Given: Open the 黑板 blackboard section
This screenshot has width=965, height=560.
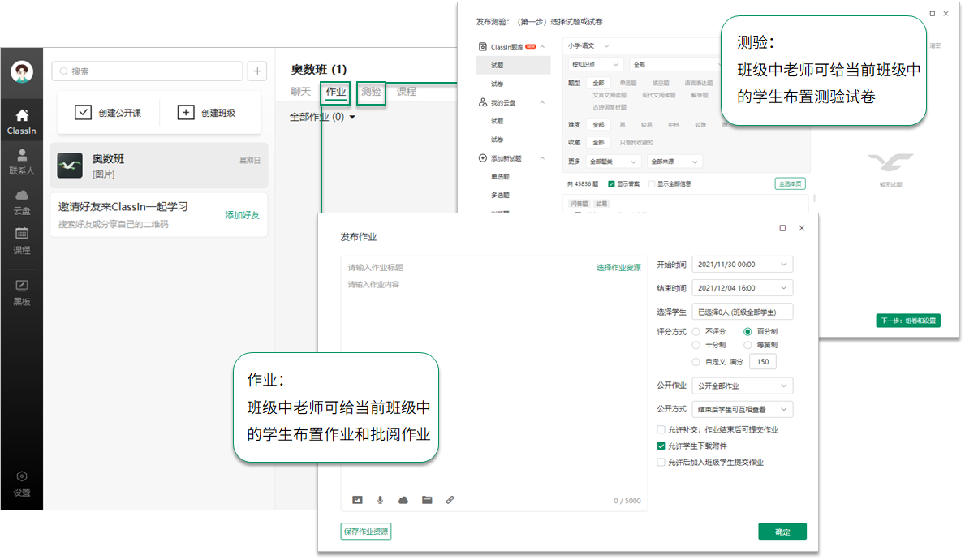Looking at the screenshot, I should [x=22, y=292].
